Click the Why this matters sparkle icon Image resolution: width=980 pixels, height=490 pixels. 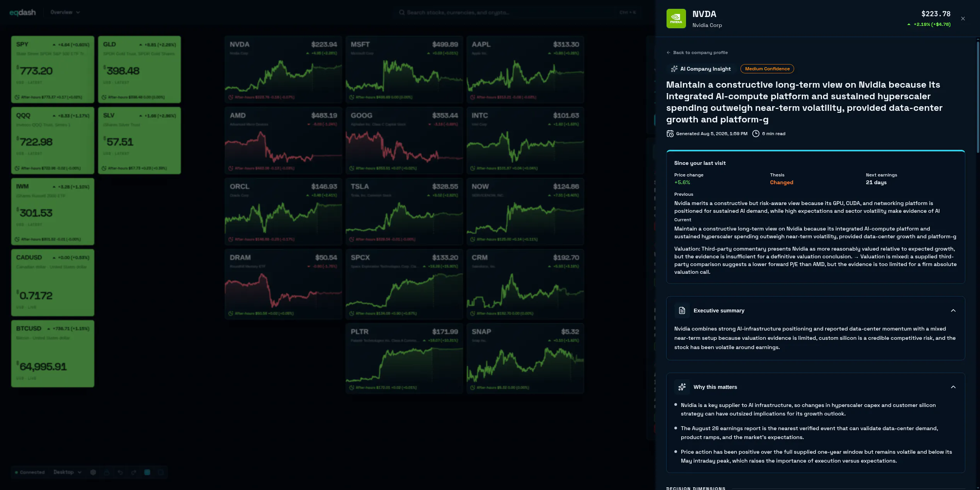[682, 387]
